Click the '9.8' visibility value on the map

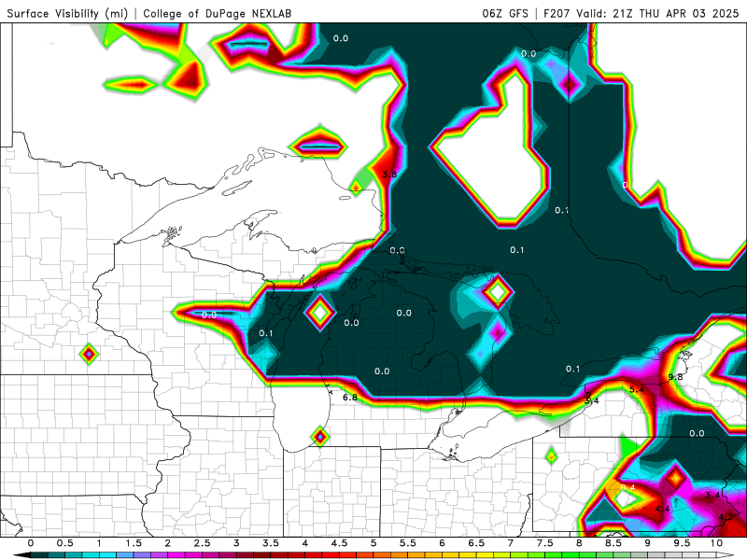coord(675,377)
